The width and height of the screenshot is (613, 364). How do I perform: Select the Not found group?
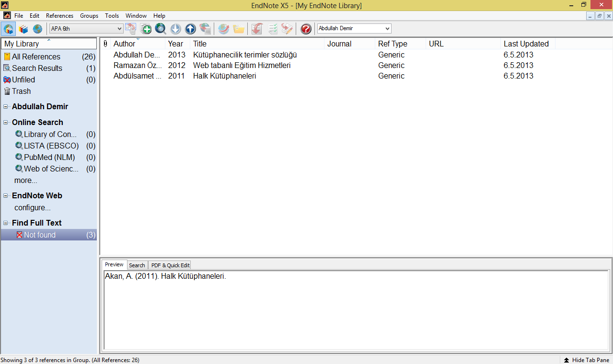[49, 235]
